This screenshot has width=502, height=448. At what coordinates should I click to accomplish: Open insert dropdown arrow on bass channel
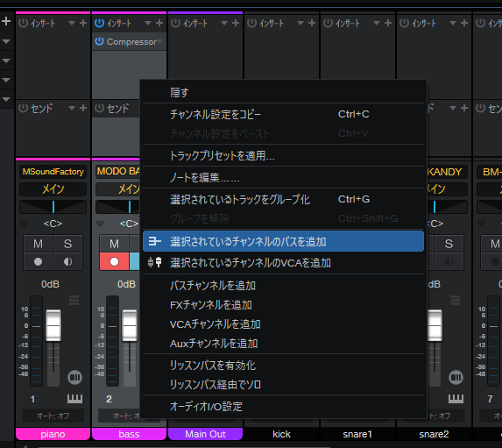(x=148, y=23)
